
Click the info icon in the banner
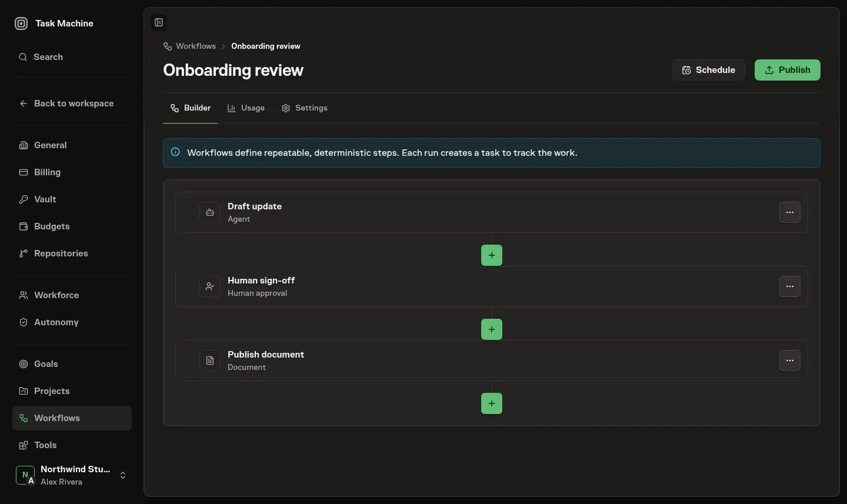175,152
